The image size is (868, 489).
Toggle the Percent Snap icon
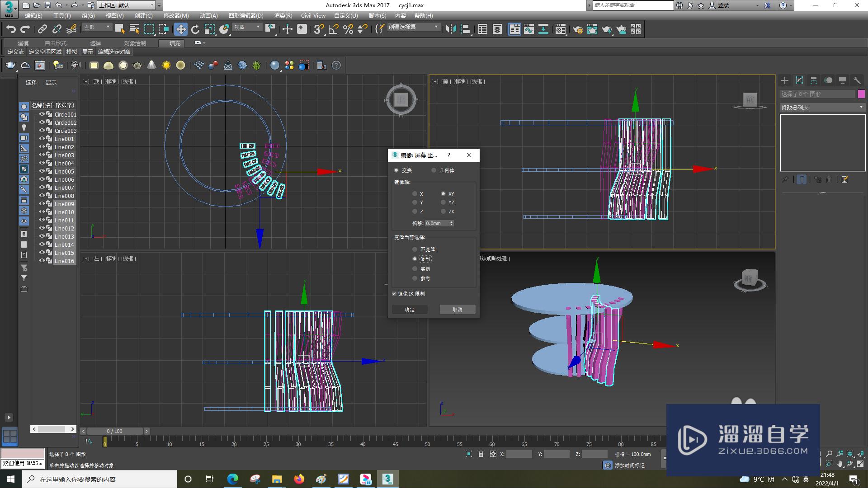click(x=348, y=29)
